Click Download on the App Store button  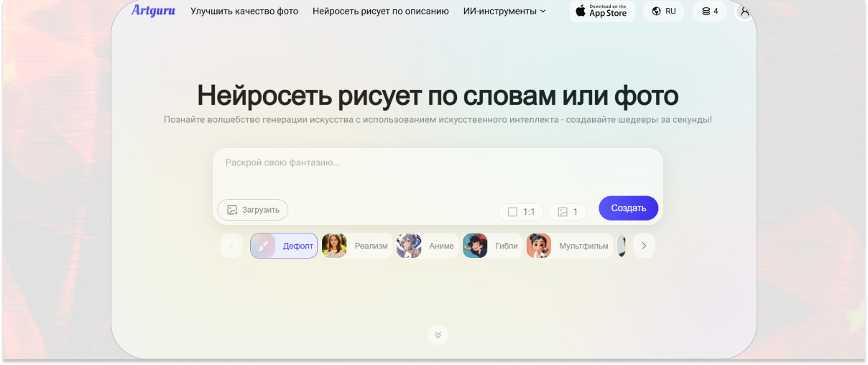(602, 11)
